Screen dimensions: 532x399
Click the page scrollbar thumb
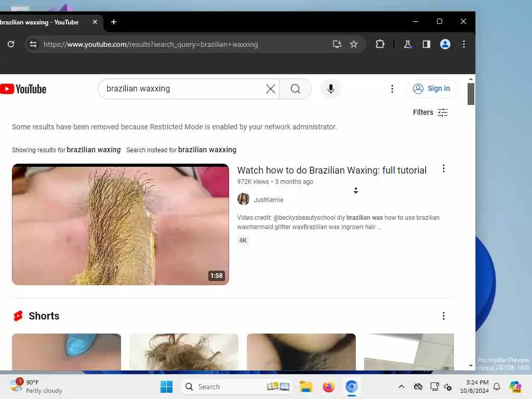[471, 94]
